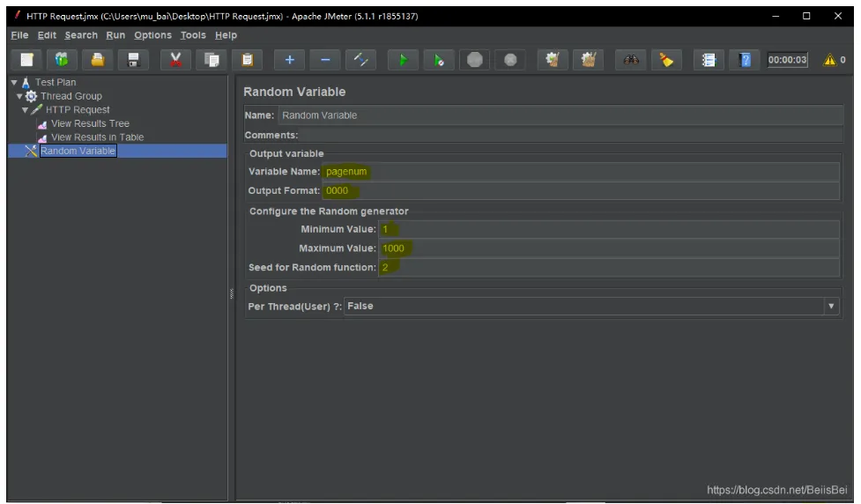
Task: Click the New test plan icon
Action: click(27, 60)
